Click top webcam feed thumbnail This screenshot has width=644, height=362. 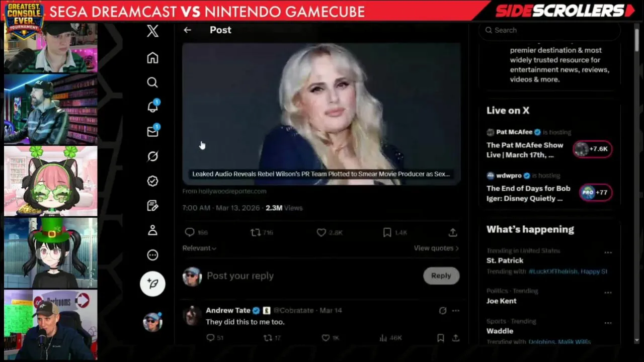(51, 48)
